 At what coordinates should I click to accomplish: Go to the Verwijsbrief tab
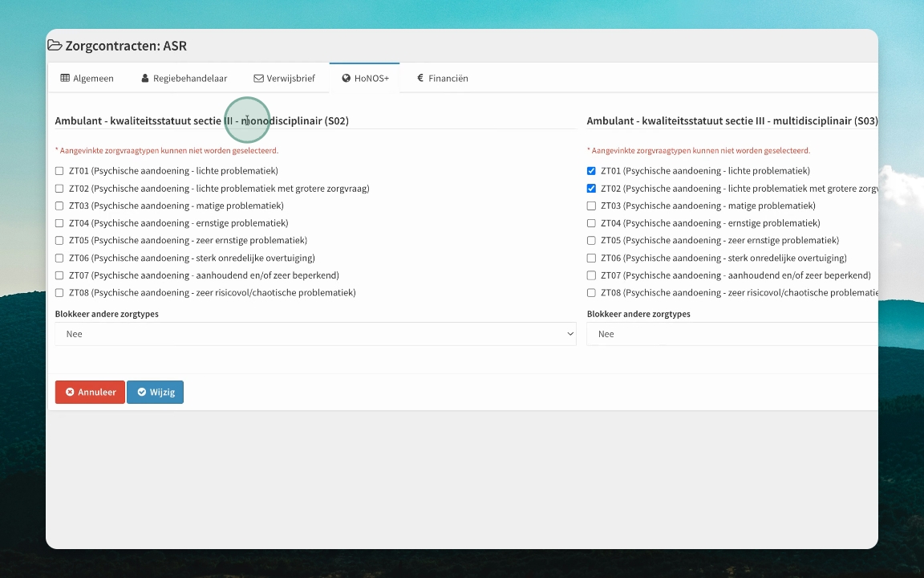(x=285, y=78)
